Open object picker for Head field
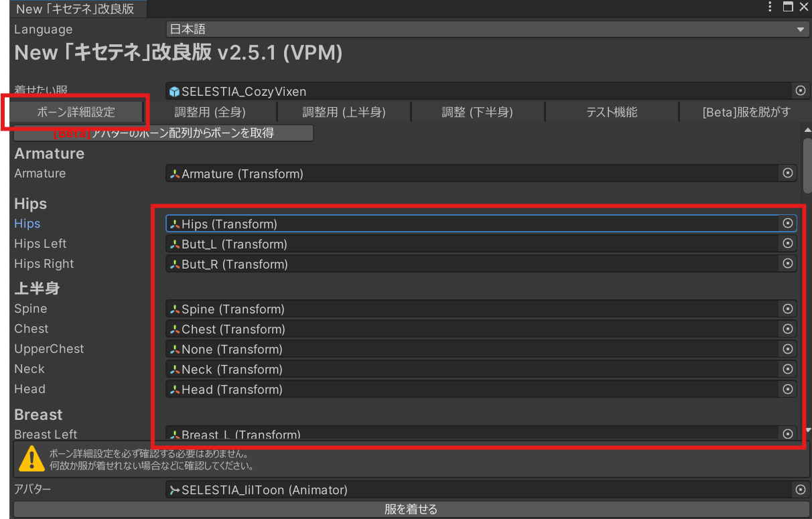Viewport: 812px width, 519px height. tap(788, 389)
